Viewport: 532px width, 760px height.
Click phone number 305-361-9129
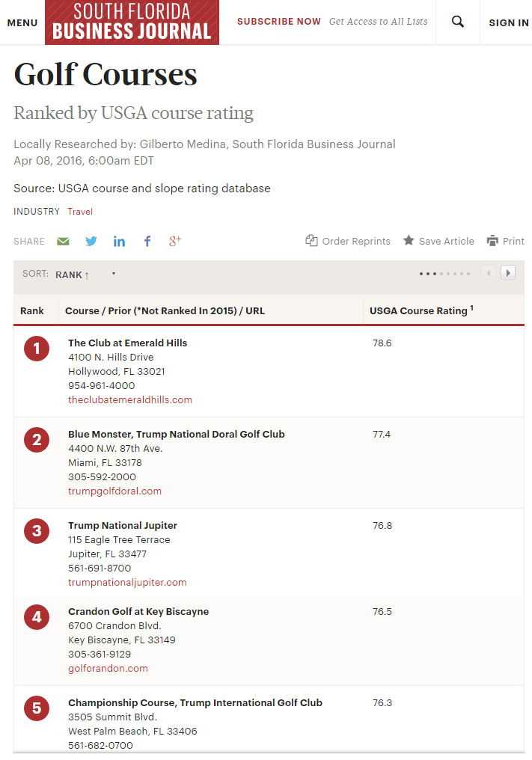[100, 654]
